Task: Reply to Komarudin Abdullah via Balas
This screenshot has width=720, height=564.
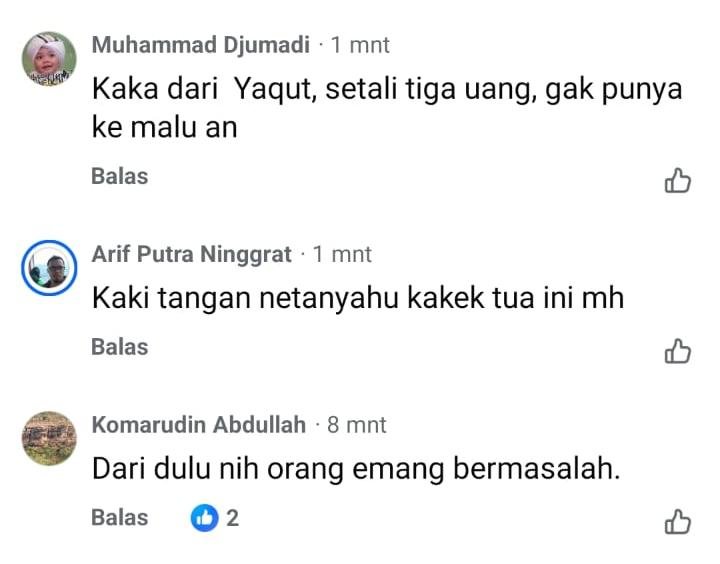Action: click(119, 518)
